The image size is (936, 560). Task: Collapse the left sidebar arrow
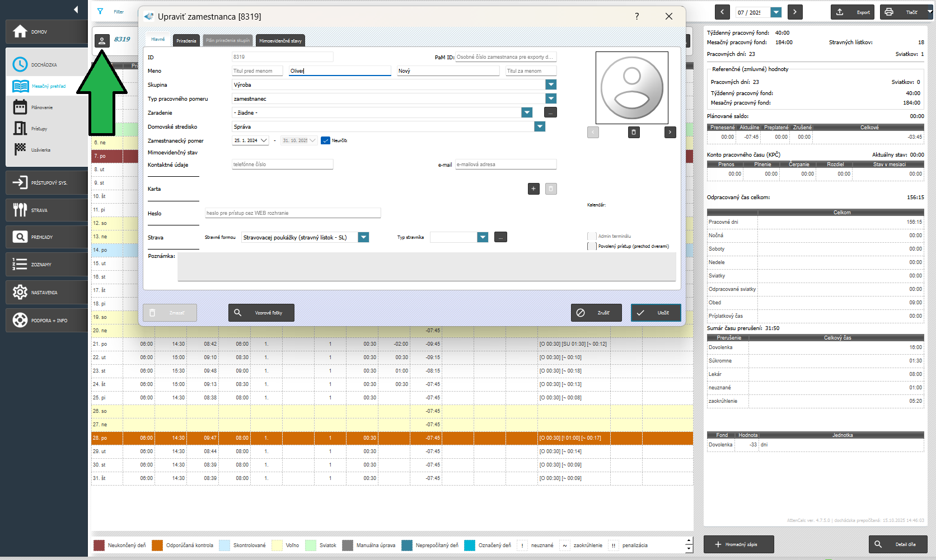(x=76, y=10)
